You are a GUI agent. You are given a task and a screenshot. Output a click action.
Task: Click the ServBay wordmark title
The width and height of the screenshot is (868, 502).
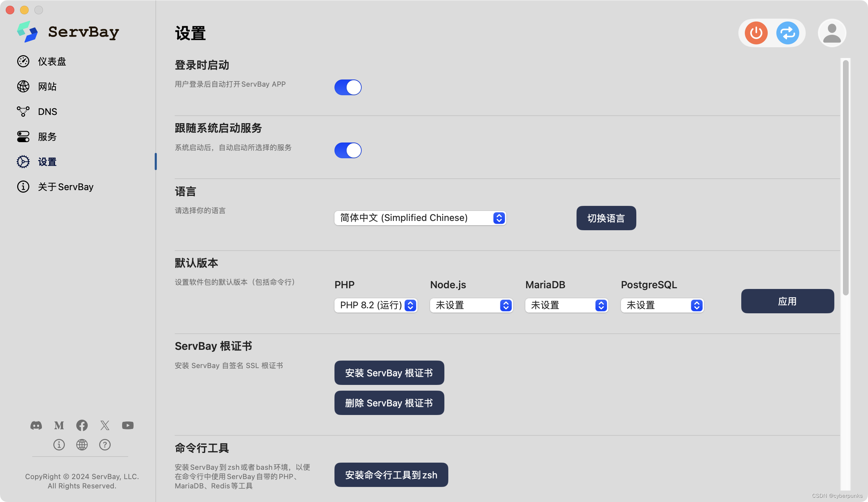pos(83,32)
